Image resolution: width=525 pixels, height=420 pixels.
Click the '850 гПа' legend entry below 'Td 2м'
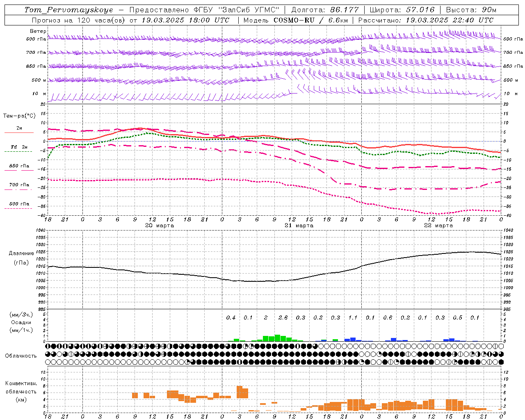coord(19,166)
